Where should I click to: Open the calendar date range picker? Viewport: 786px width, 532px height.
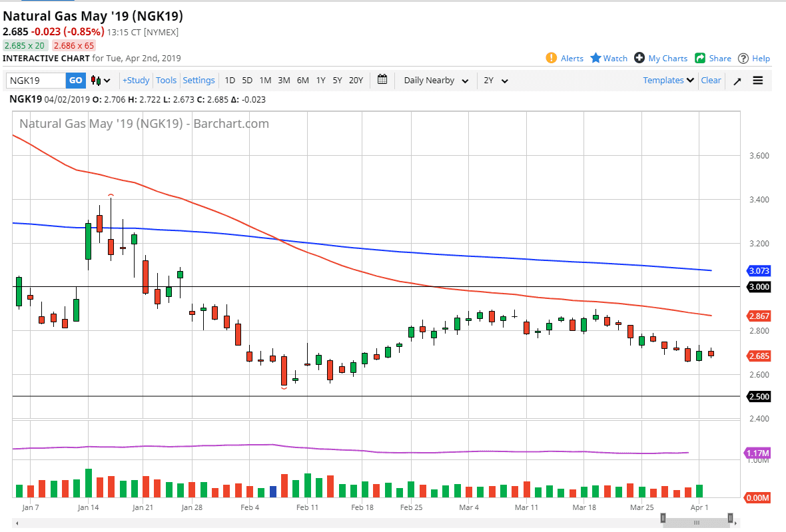point(382,80)
